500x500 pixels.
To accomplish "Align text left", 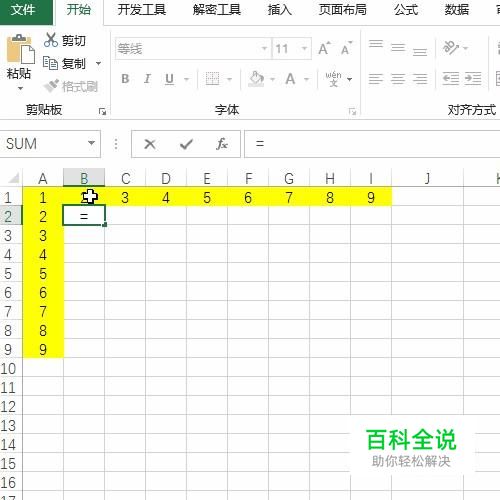I will pyautogui.click(x=376, y=79).
